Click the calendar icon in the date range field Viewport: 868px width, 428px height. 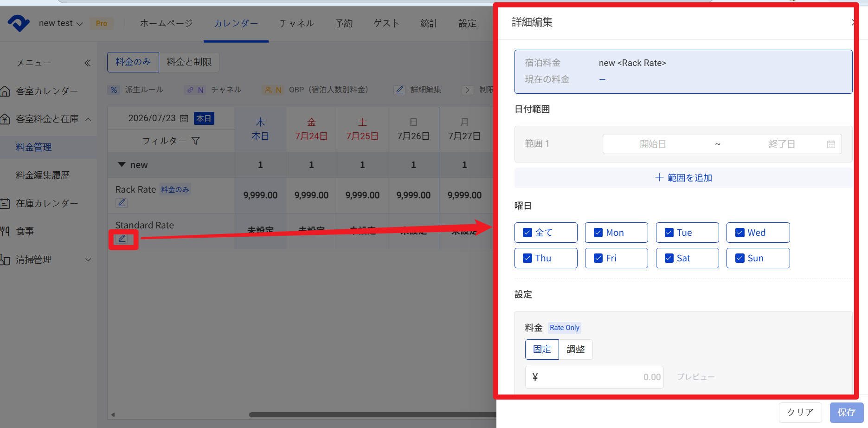coord(831,144)
